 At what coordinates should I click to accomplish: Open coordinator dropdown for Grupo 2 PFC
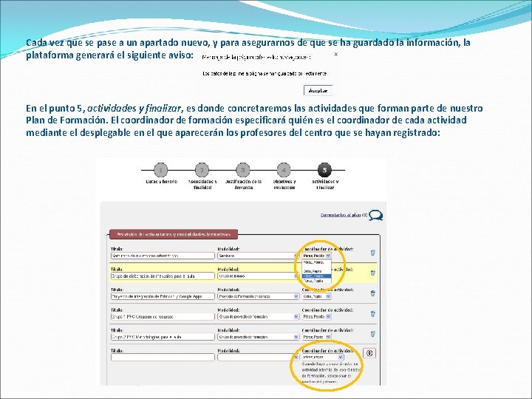[x=316, y=337]
